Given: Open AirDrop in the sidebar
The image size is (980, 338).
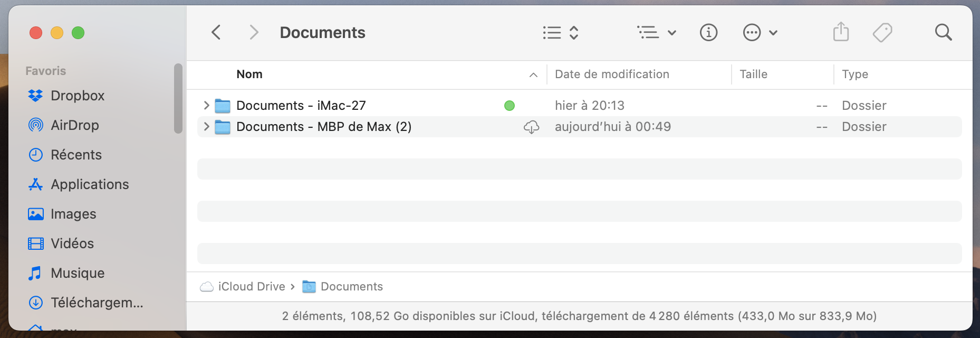Looking at the screenshot, I should click(x=74, y=125).
